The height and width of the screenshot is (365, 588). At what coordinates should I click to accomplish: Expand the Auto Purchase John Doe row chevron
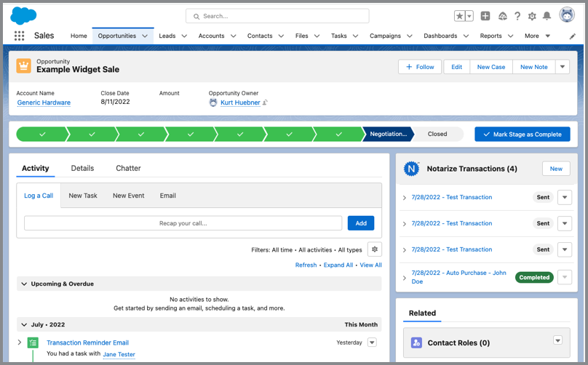[x=405, y=278]
